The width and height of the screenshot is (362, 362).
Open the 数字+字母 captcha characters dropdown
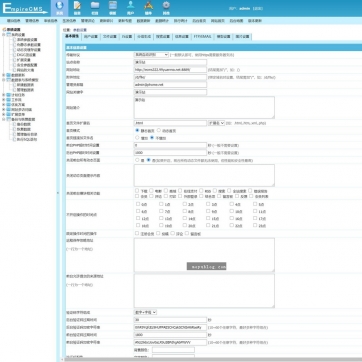[145, 312]
